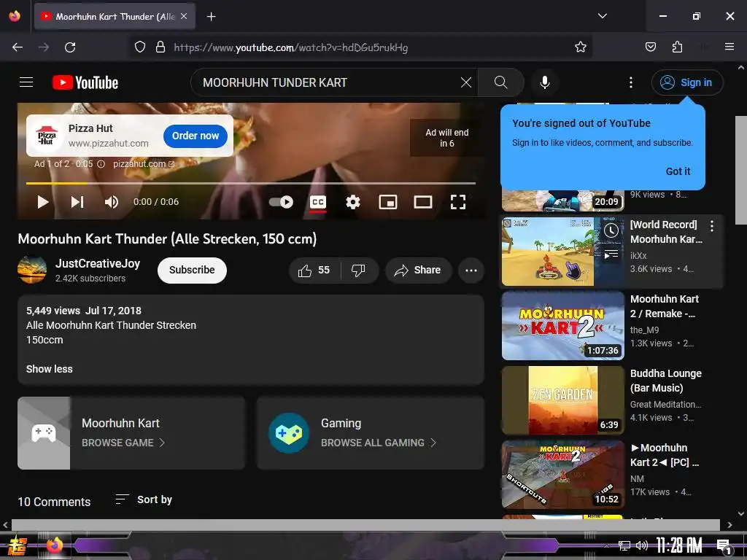
Task: Click Firefox icon in the taskbar
Action: click(x=55, y=545)
